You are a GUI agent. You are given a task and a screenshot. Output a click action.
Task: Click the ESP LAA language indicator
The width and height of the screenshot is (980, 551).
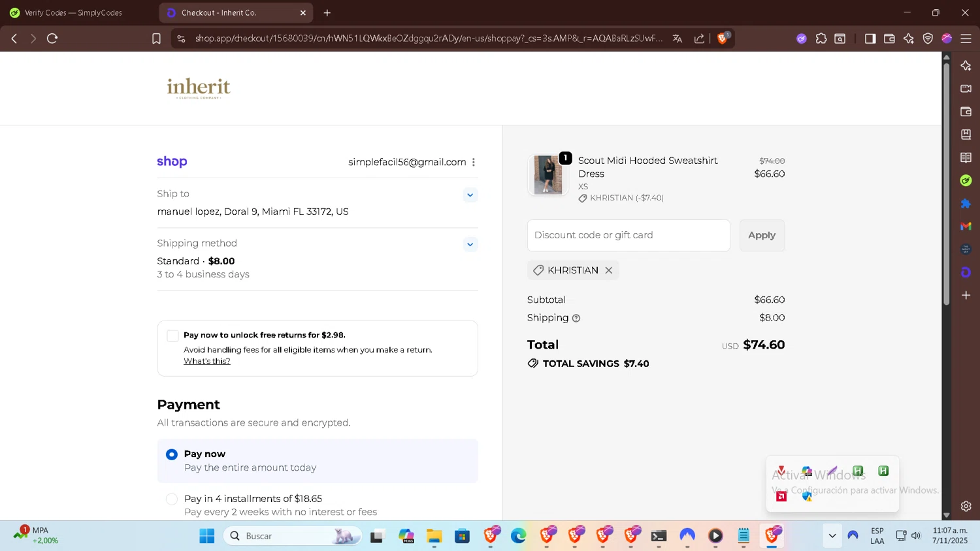tap(877, 536)
